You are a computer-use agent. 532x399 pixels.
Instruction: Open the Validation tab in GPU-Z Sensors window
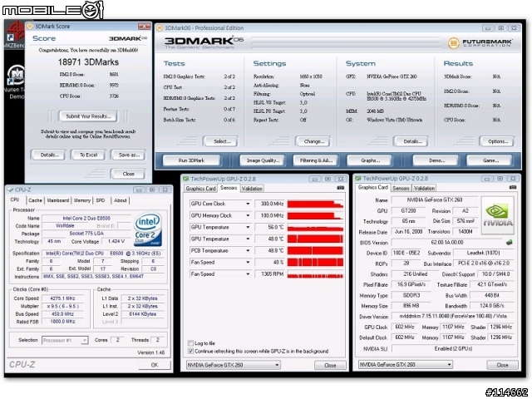pyautogui.click(x=252, y=189)
